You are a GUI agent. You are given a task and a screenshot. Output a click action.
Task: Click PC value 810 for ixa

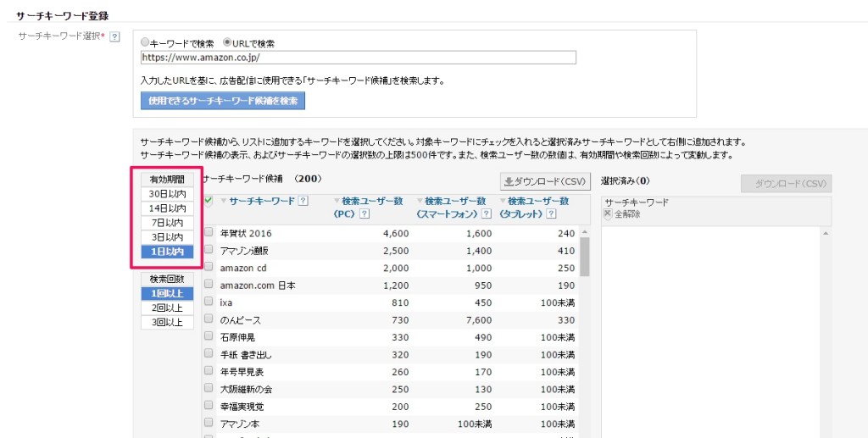click(x=399, y=303)
